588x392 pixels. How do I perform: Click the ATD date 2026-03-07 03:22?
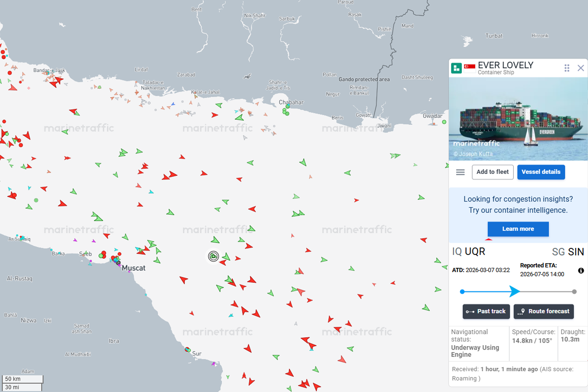487,270
